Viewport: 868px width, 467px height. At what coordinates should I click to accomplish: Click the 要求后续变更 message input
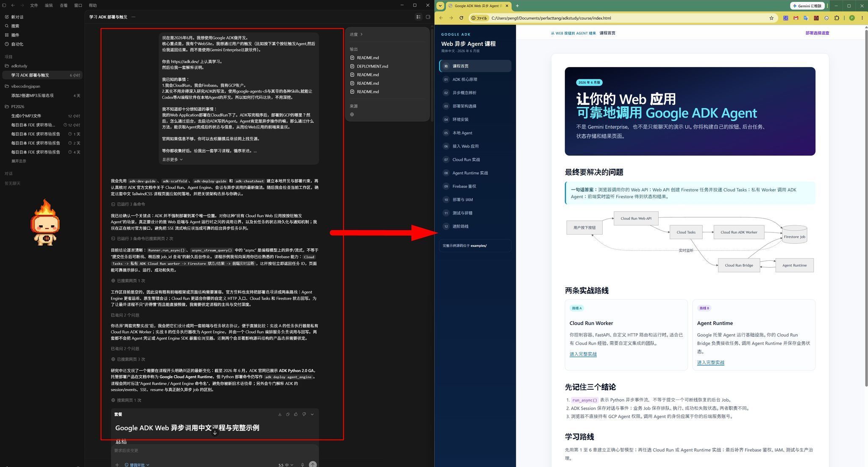click(215, 450)
